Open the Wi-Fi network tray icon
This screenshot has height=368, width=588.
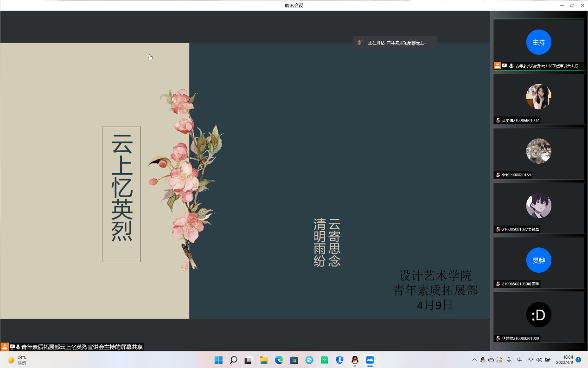click(530, 360)
